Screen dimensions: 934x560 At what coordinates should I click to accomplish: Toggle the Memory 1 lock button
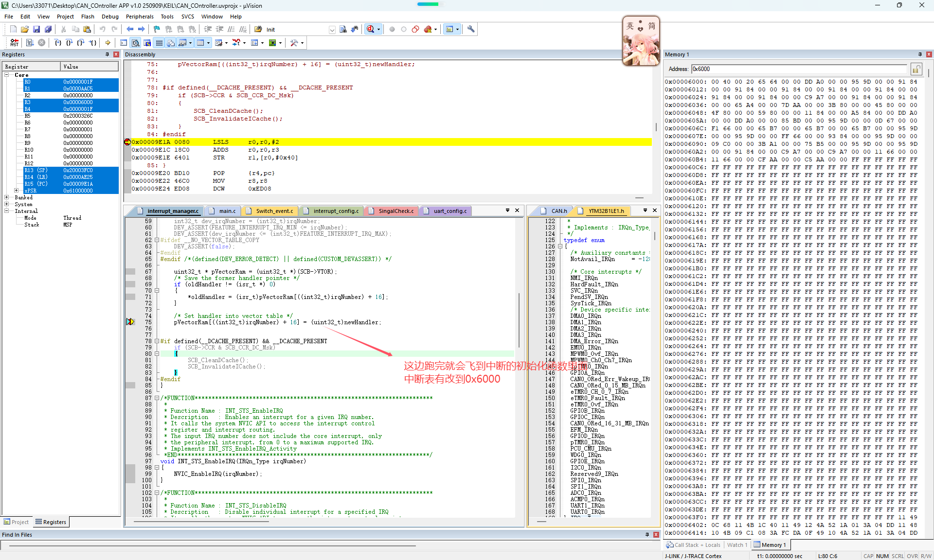(x=916, y=69)
